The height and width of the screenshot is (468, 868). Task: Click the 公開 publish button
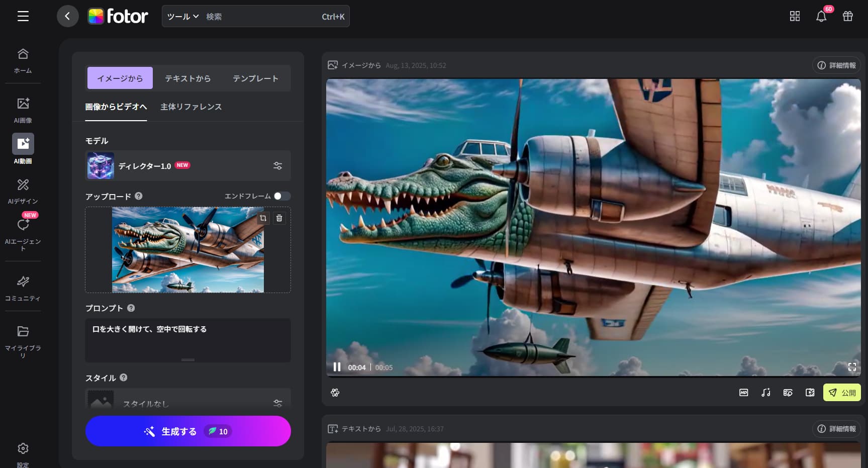841,393
